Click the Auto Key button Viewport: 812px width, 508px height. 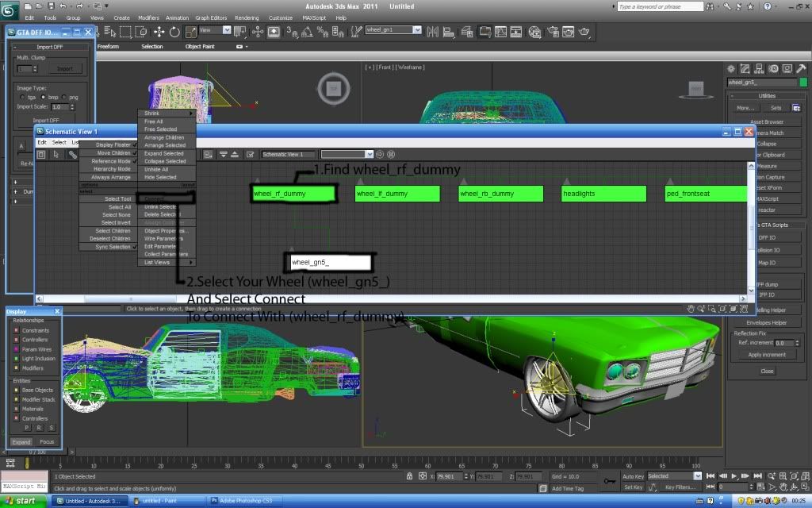(633, 476)
